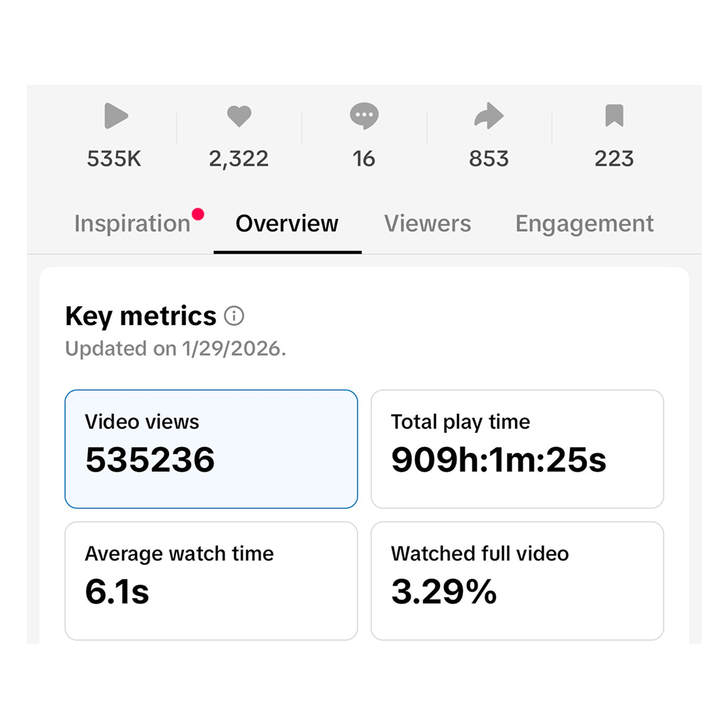
Task: Click the comments speech bubble icon
Action: (x=364, y=116)
